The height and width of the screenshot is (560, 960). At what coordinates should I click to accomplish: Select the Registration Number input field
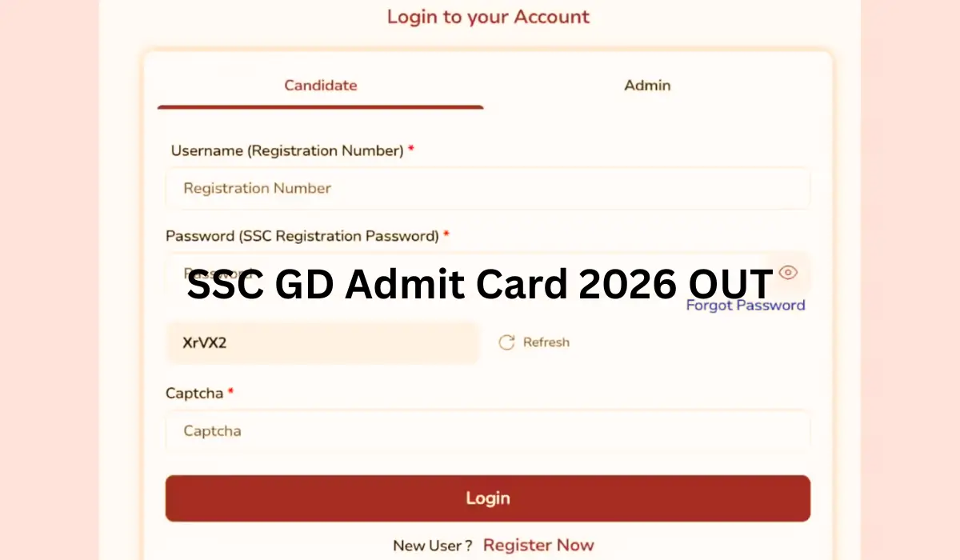coord(488,188)
